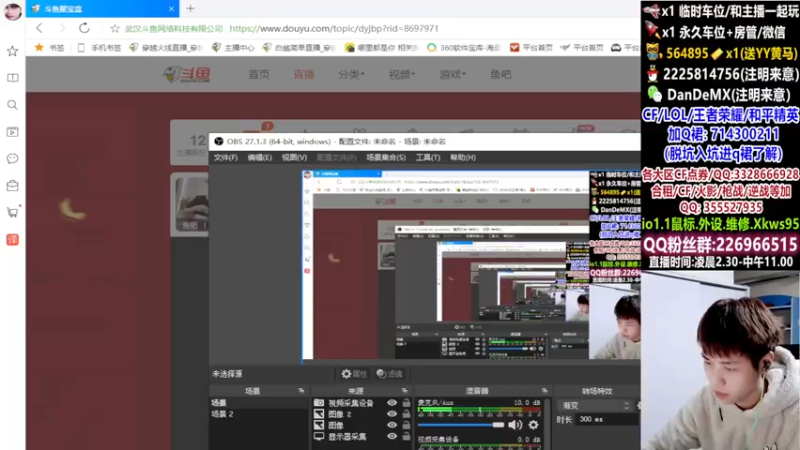Click the sidebar search magnifier icon
The height and width of the screenshot is (450, 800).
(12, 105)
